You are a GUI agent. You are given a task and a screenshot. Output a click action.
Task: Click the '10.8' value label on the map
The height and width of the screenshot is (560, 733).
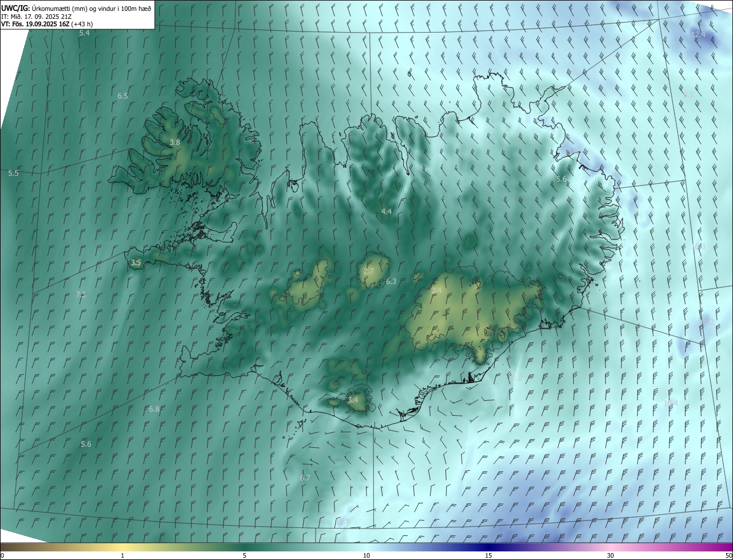(342, 521)
